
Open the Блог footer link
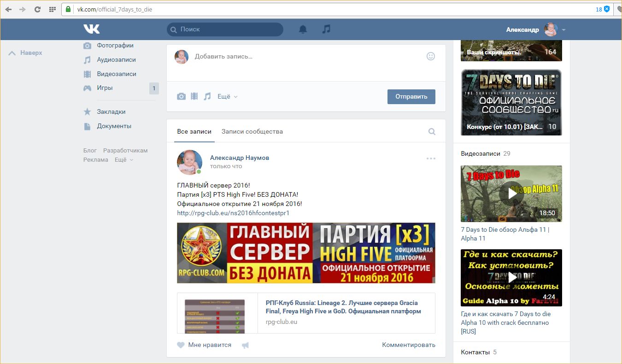(x=90, y=151)
